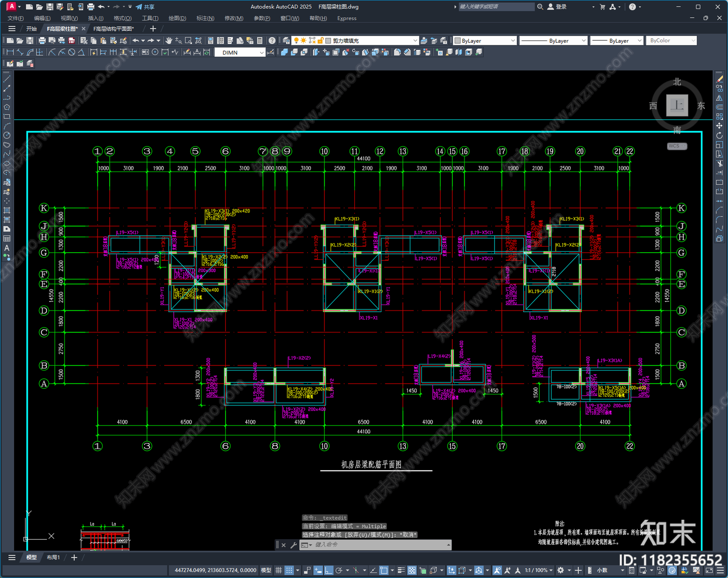Select the Move tool in the modify toolbar
The width and height of the screenshot is (728, 578).
(719, 126)
